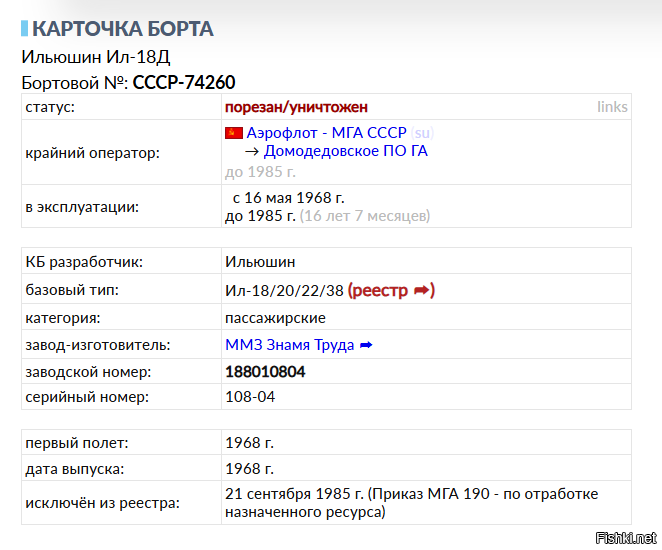Open the Домодедовское ПО ГА link
The image size is (662, 550).
[345, 151]
